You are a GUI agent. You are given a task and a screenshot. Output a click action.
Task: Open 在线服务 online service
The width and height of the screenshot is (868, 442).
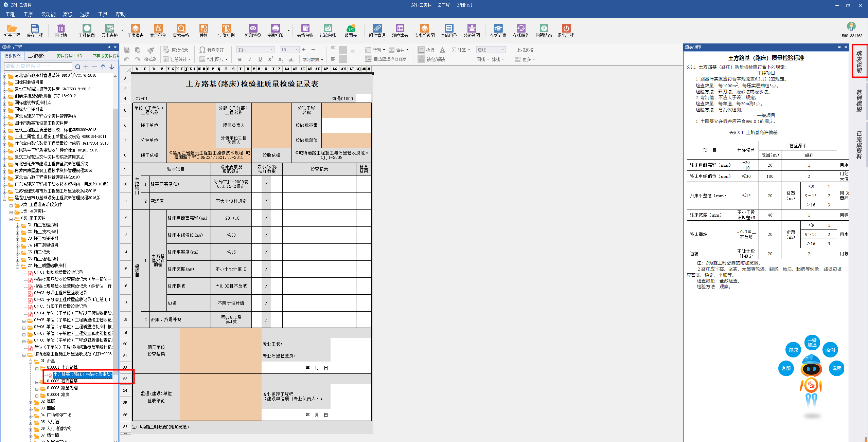(x=521, y=31)
